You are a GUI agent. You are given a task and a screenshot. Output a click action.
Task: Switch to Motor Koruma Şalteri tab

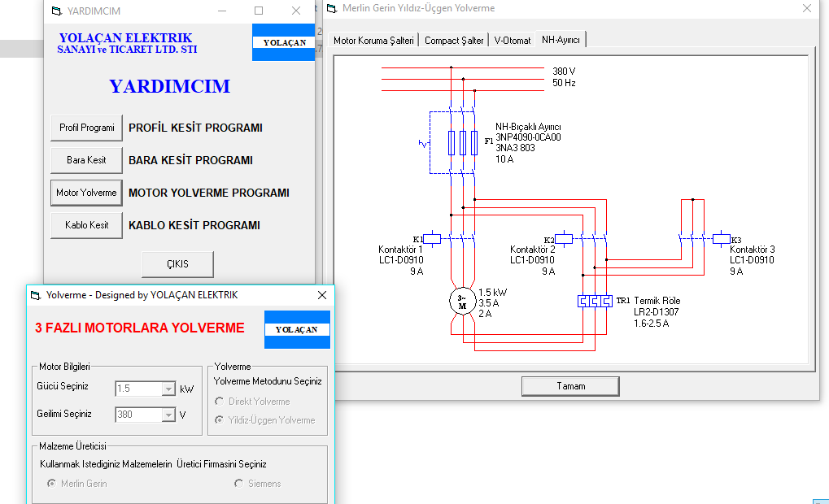tap(373, 40)
